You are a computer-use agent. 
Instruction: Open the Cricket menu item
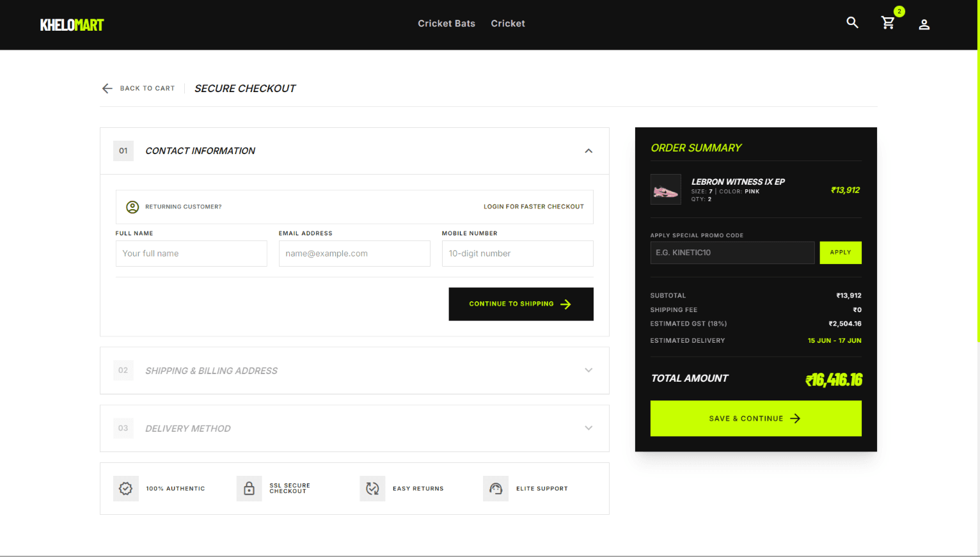click(x=508, y=24)
